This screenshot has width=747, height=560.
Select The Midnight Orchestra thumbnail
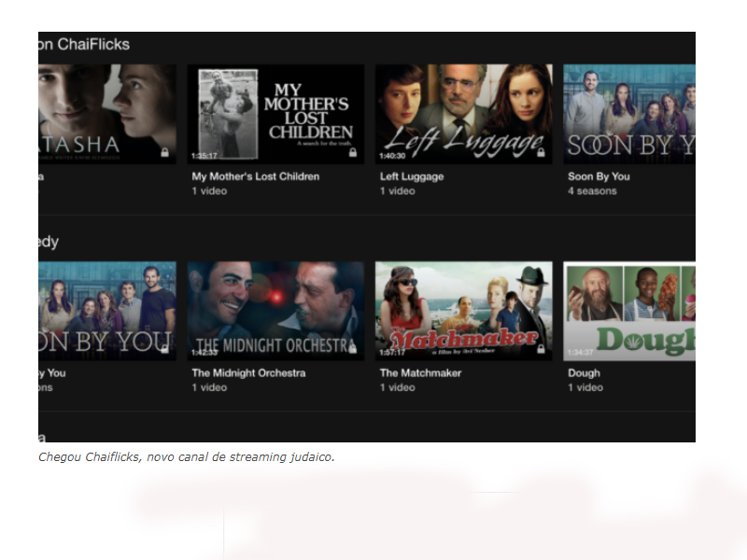tap(275, 310)
